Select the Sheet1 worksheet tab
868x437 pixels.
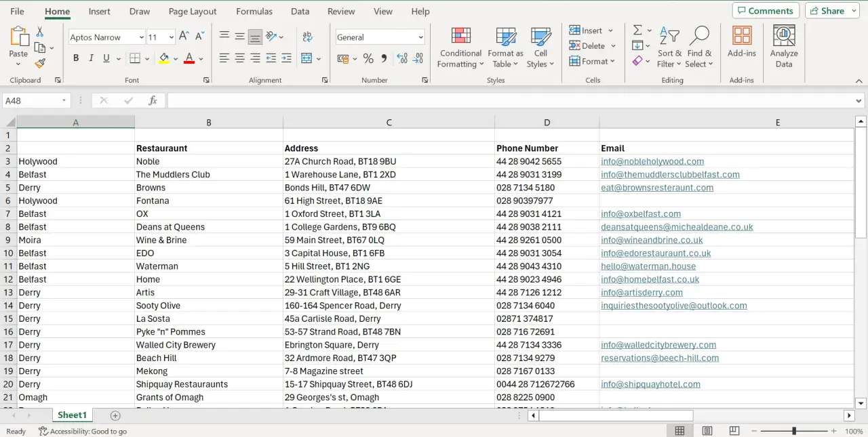point(73,415)
